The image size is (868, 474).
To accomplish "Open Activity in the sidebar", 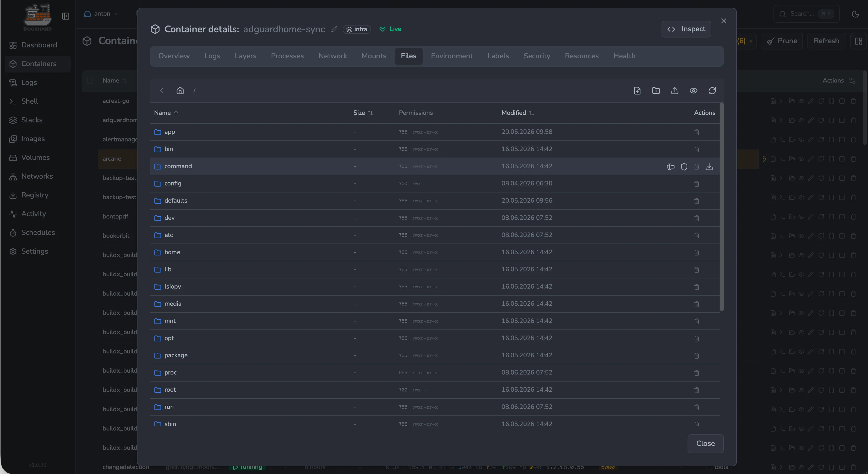I will [38, 214].
